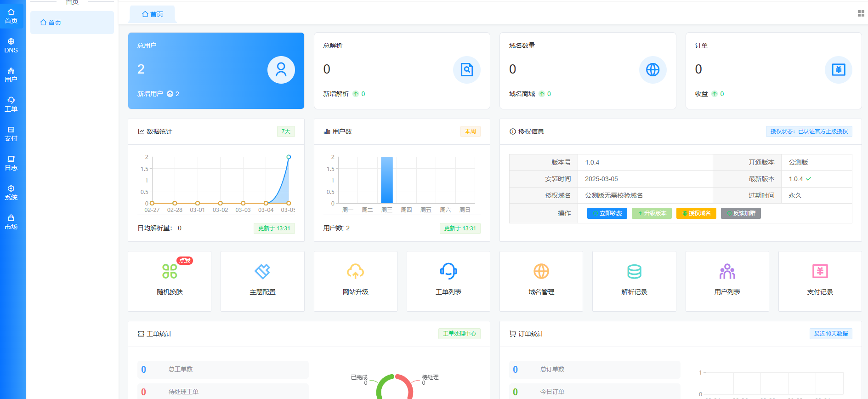This screenshot has width=868, height=399.
Task: Click 永久 expiry value
Action: [795, 195]
